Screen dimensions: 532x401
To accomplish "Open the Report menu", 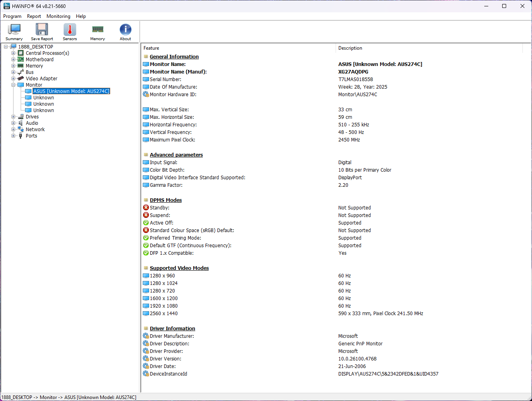I will tap(34, 16).
